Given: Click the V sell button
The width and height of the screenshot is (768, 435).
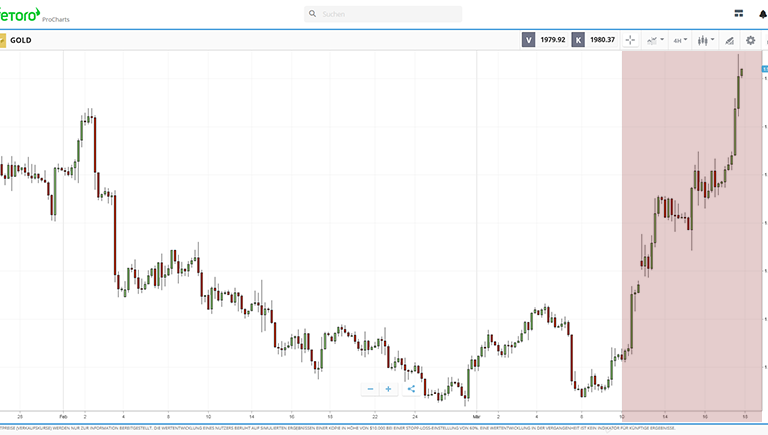Looking at the screenshot, I should 528,40.
